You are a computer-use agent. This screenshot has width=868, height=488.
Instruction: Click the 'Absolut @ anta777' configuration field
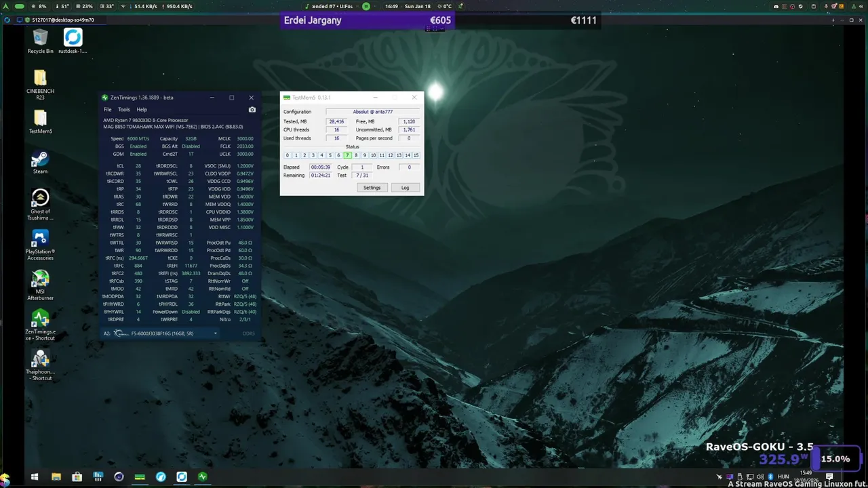pyautogui.click(x=372, y=112)
